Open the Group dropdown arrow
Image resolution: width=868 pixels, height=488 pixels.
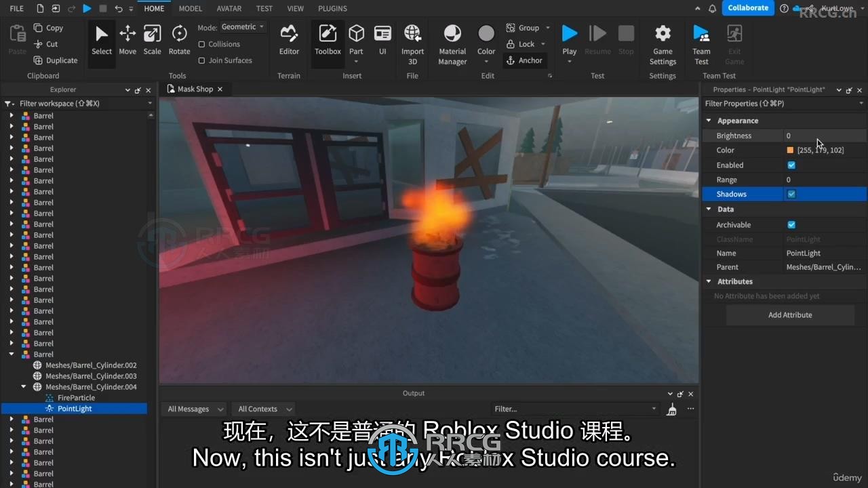pyautogui.click(x=547, y=28)
